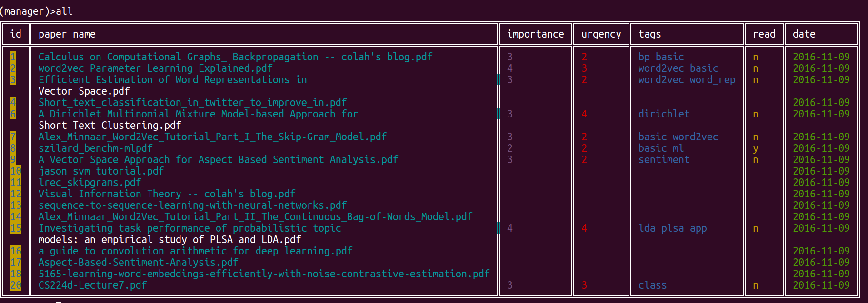868x303 pixels.
Task: Click the highlighted id 1 cell
Action: point(13,57)
